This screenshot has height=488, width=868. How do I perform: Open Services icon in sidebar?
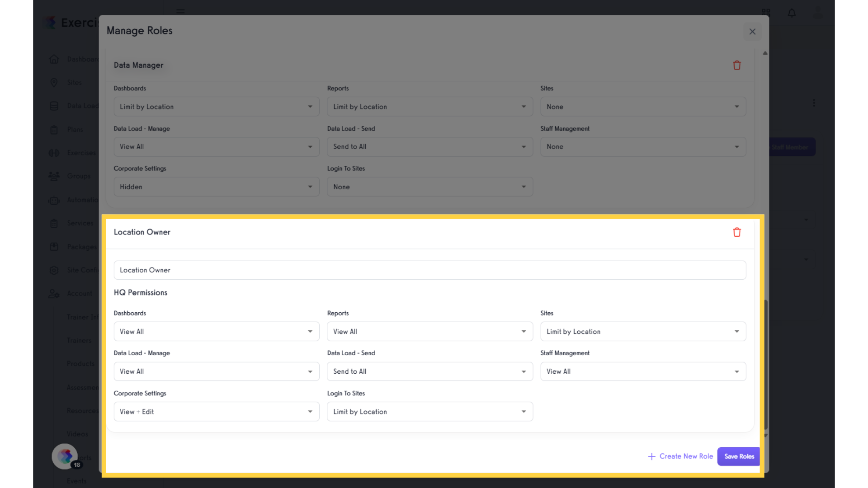click(x=54, y=223)
